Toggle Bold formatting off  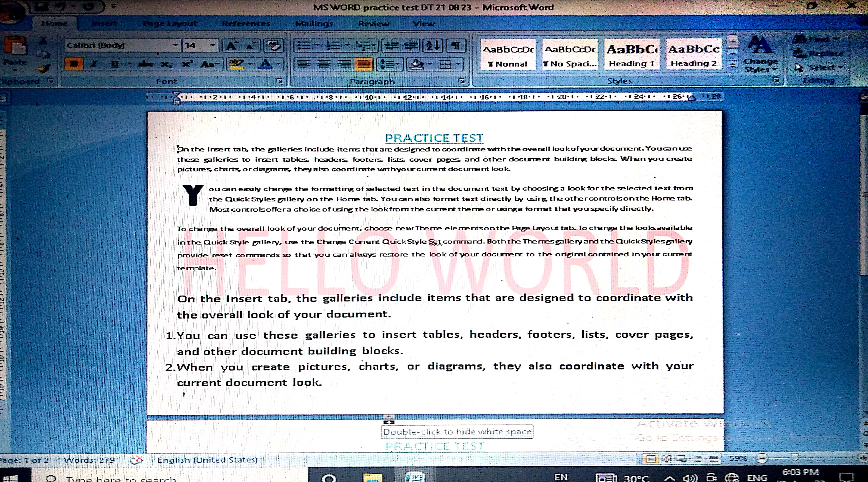(74, 64)
